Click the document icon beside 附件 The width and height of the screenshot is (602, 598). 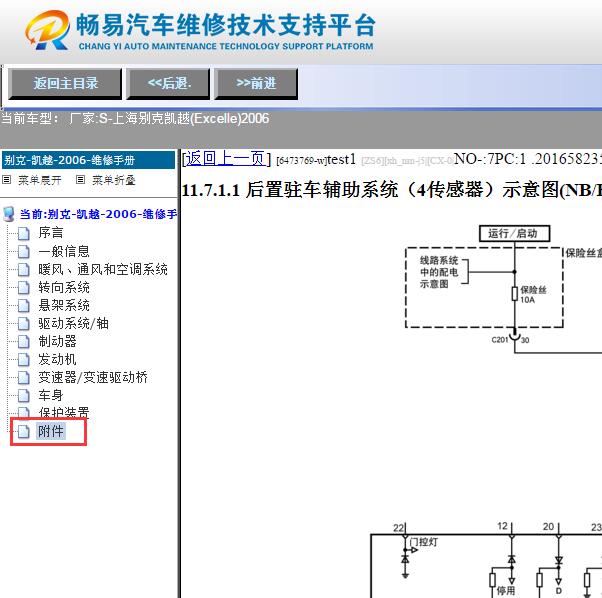click(x=23, y=432)
